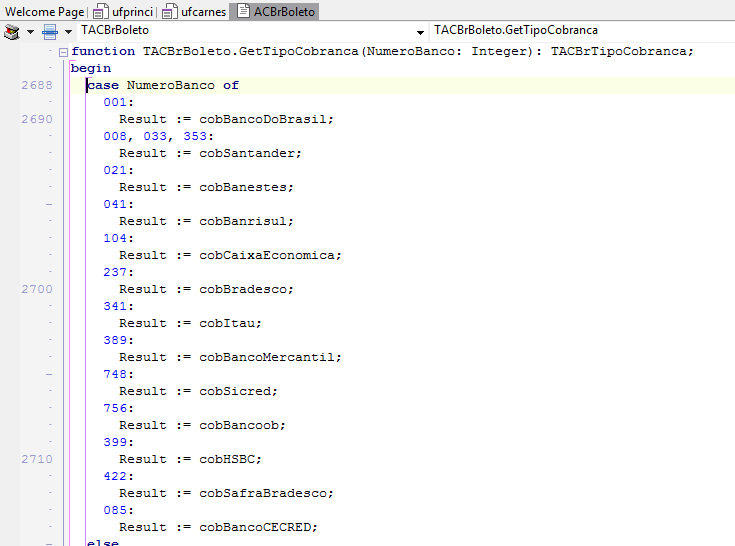Viewport: 735px width, 546px height.
Task: Open the ufcarnes editor tab
Action: pyautogui.click(x=194, y=11)
